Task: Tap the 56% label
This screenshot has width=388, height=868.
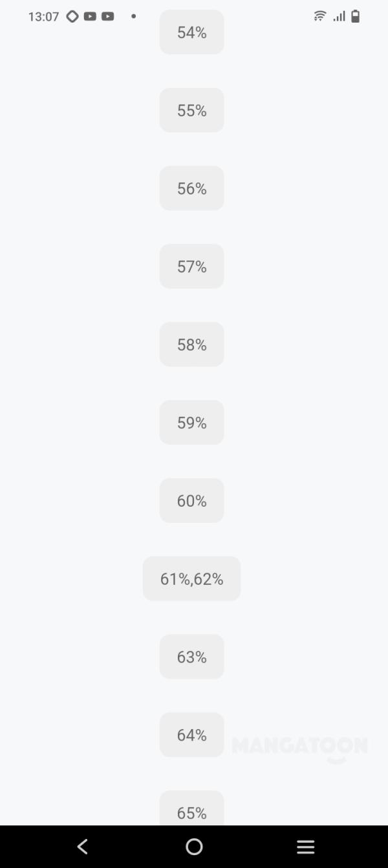Action: point(191,188)
